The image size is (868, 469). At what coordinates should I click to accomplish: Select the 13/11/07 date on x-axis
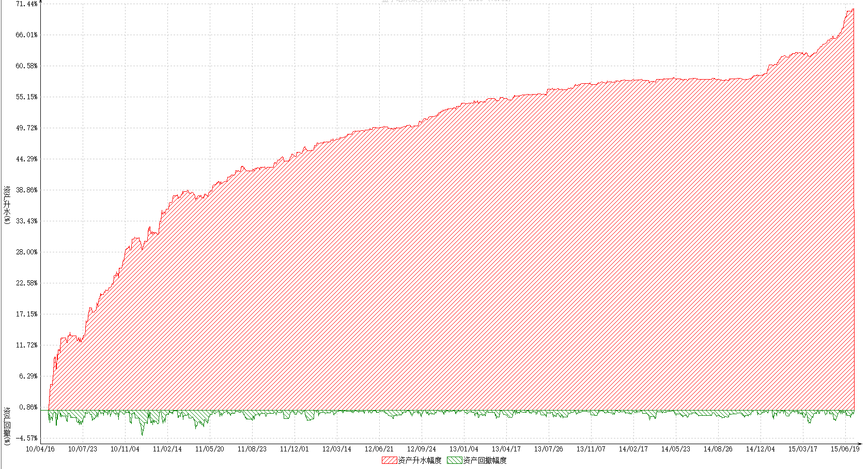[591, 449]
